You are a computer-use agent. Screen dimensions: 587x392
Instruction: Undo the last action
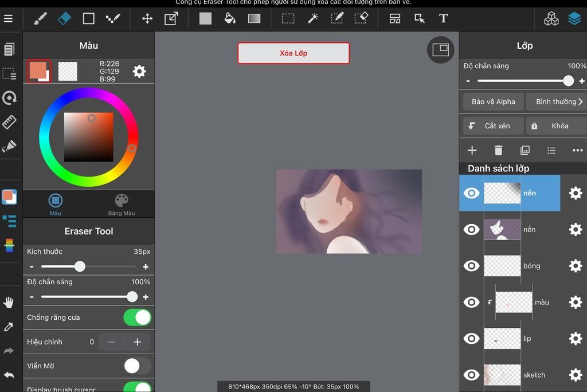click(x=9, y=375)
